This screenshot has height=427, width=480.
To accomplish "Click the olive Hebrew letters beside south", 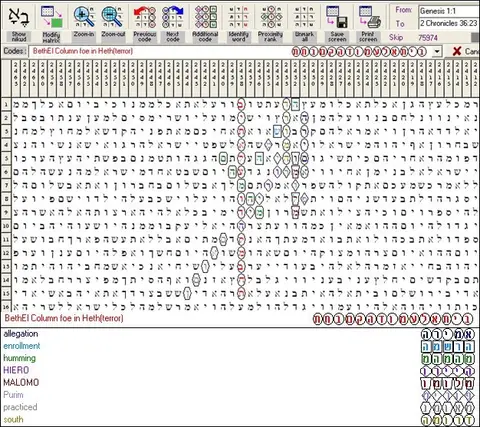I will click(x=447, y=420).
